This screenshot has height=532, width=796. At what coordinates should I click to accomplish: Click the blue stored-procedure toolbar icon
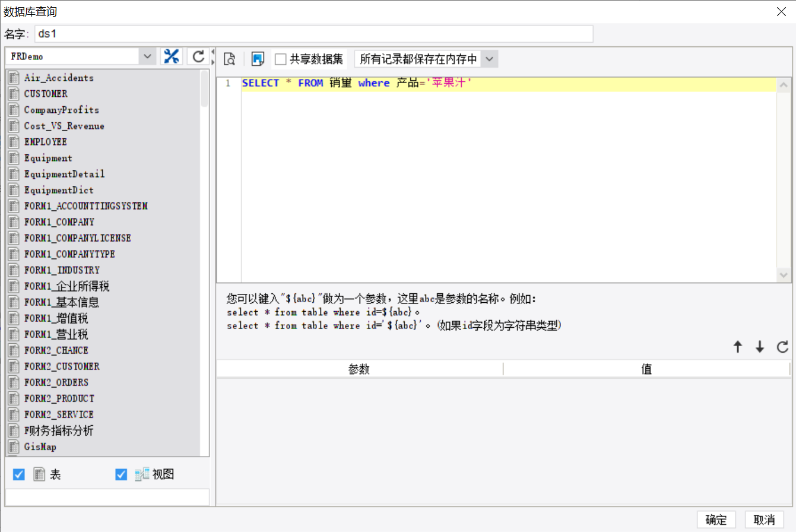pyautogui.click(x=258, y=59)
